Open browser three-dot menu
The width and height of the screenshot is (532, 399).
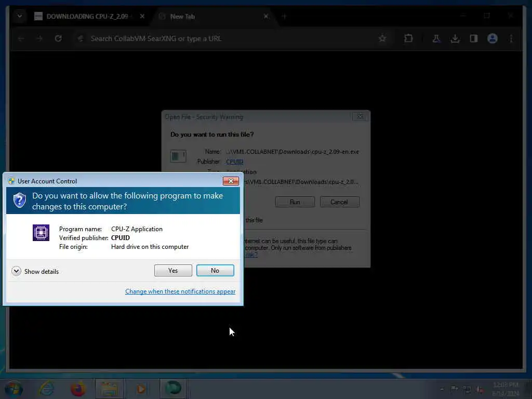pos(511,38)
